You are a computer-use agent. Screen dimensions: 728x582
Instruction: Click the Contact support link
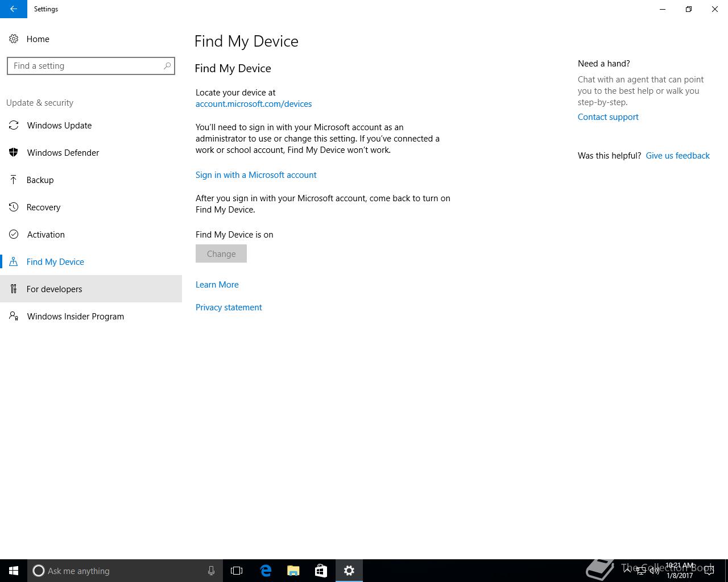(x=608, y=117)
